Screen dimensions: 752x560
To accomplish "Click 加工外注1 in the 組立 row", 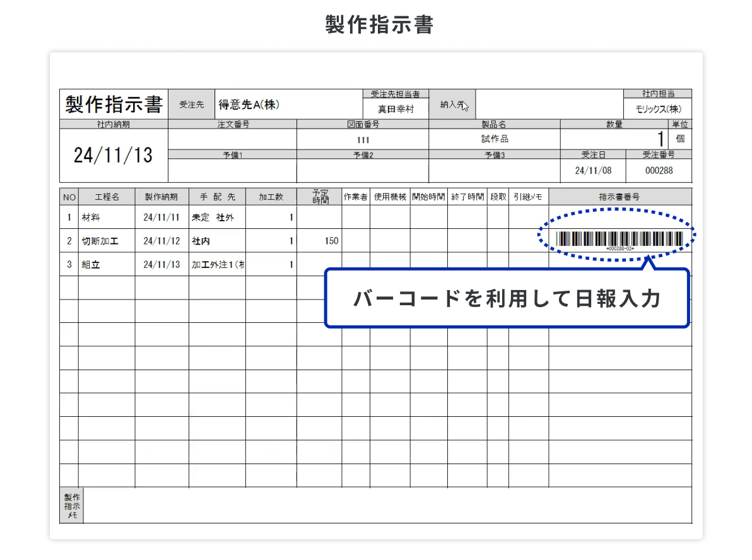I will coord(218,264).
